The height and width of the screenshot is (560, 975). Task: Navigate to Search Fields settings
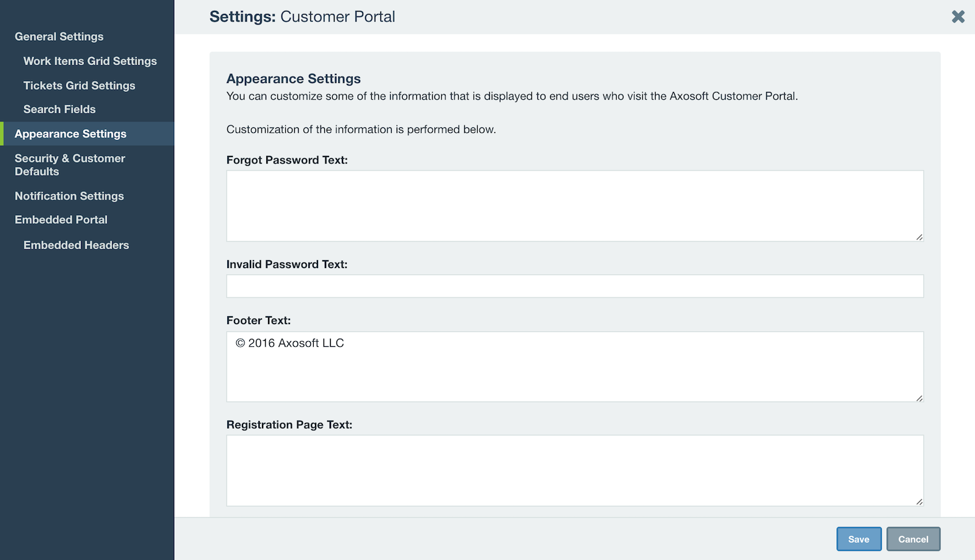tap(59, 109)
